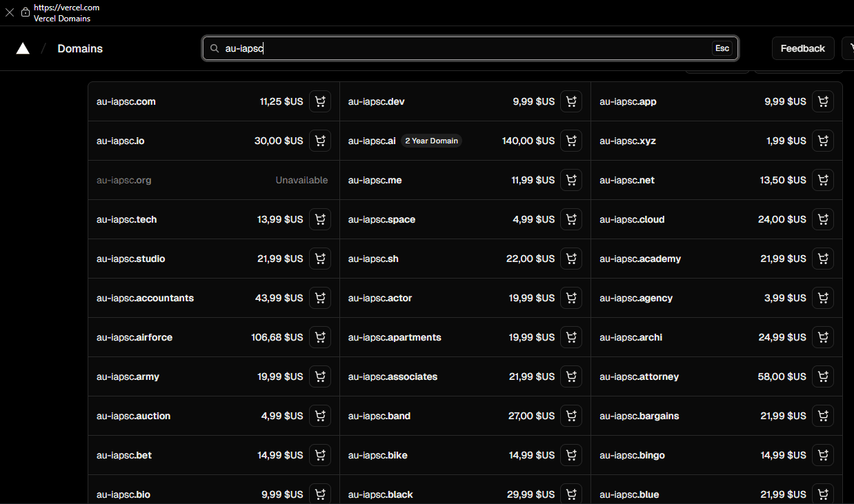Click the 2 Year Domain badge
This screenshot has height=504, width=854.
point(431,141)
